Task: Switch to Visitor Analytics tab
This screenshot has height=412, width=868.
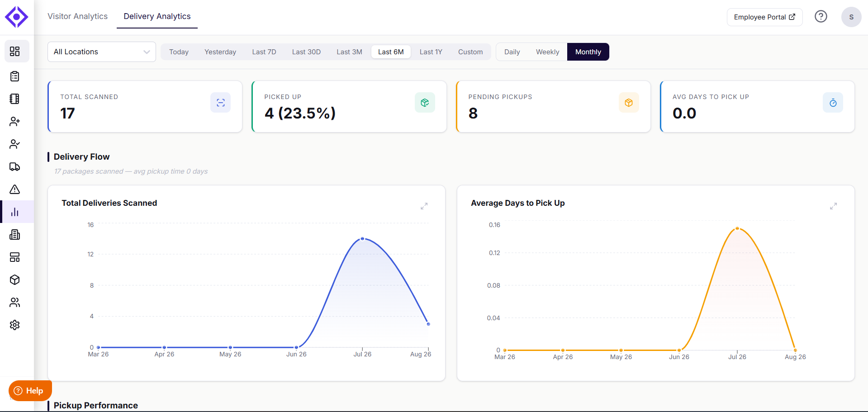Action: [x=78, y=16]
